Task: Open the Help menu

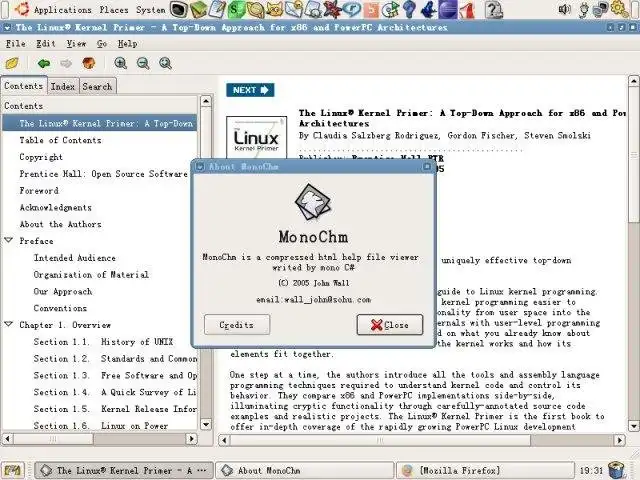Action: point(127,44)
